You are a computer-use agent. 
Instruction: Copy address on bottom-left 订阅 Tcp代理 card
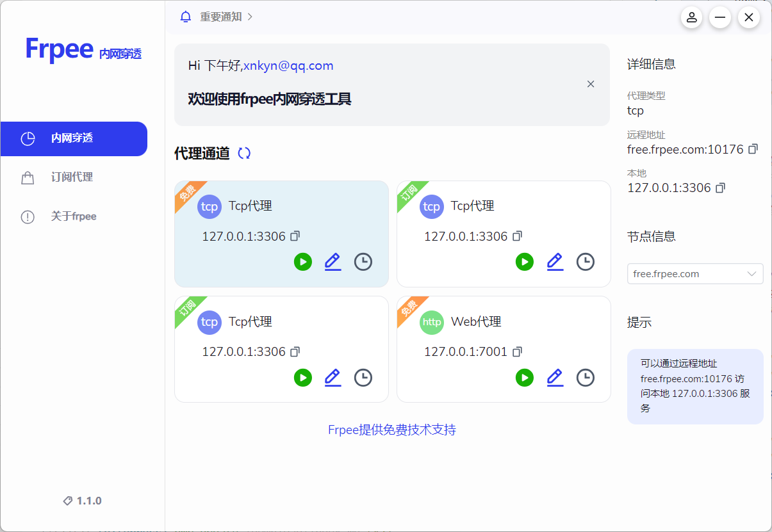point(295,352)
